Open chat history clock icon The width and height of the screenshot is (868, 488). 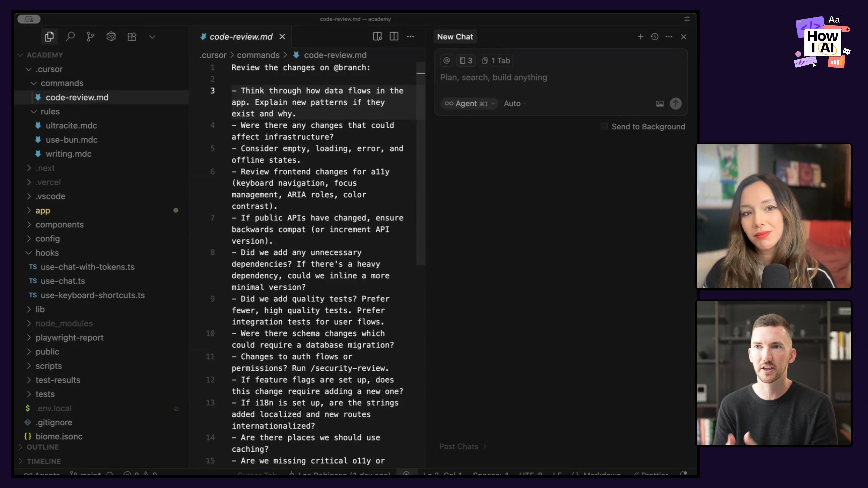pos(655,36)
